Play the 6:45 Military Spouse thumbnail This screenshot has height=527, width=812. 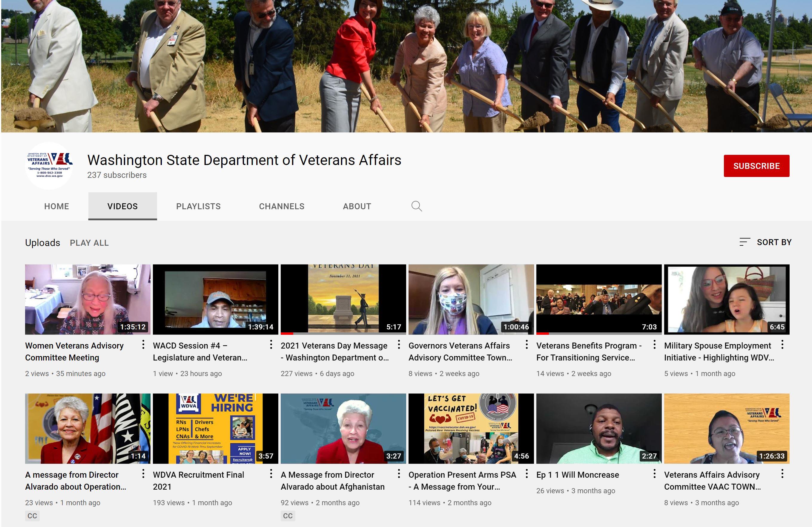[x=727, y=299]
